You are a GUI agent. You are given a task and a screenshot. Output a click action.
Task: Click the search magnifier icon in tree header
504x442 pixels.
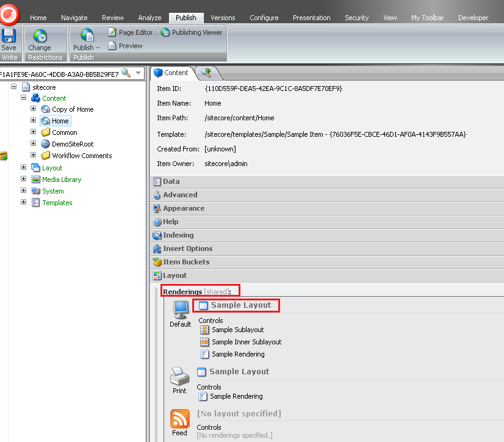click(126, 73)
